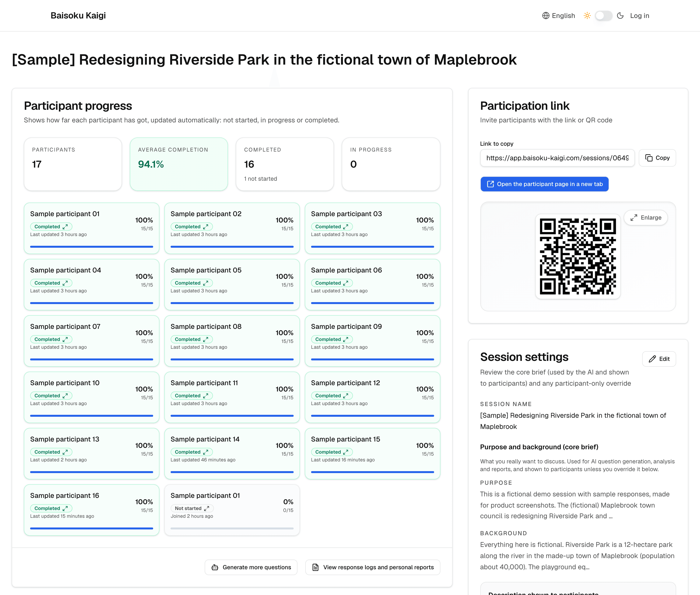The image size is (700, 595).
Task: Click '1 not started' text
Action: (x=260, y=179)
